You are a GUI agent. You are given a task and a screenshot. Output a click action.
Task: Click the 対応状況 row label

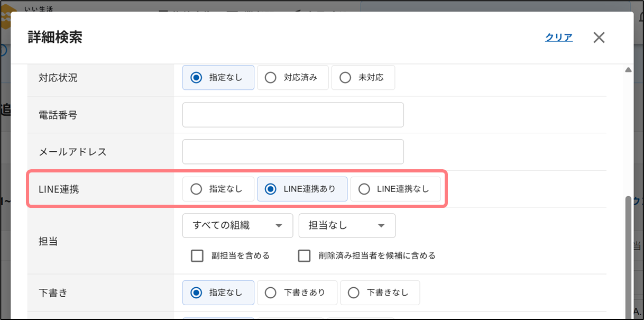tap(58, 78)
